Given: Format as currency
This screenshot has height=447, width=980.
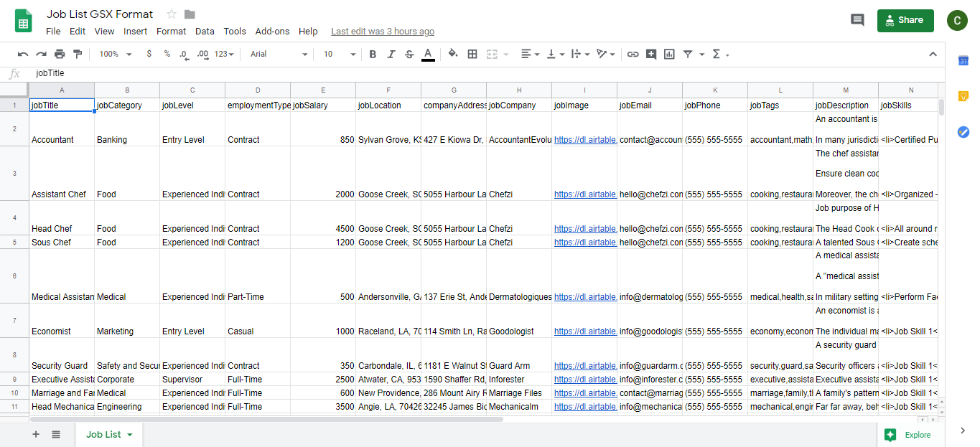Looking at the screenshot, I should [x=149, y=54].
